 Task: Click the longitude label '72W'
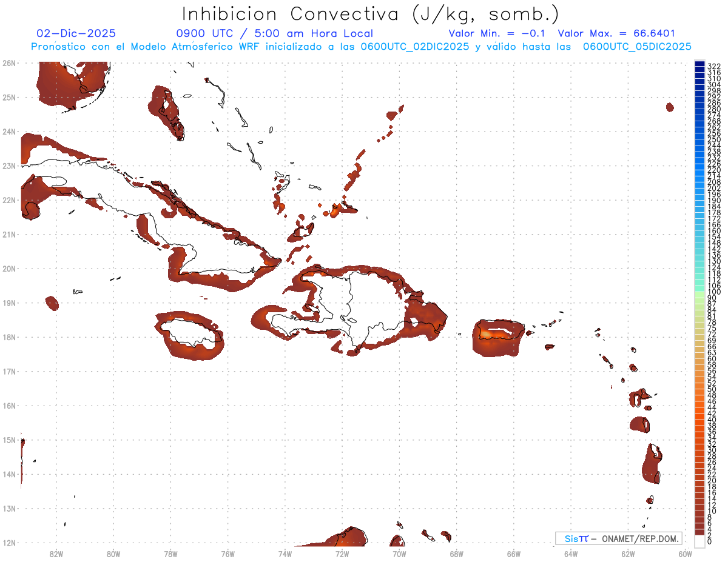[x=342, y=554]
